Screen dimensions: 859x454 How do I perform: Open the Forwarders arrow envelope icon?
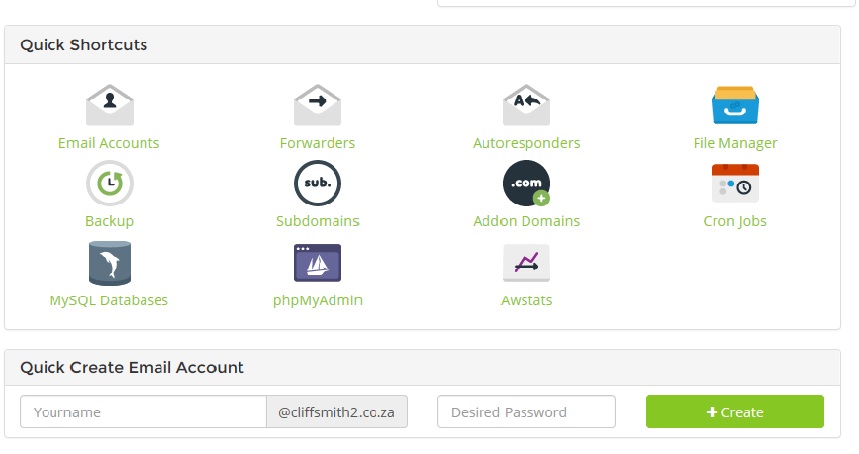317,105
